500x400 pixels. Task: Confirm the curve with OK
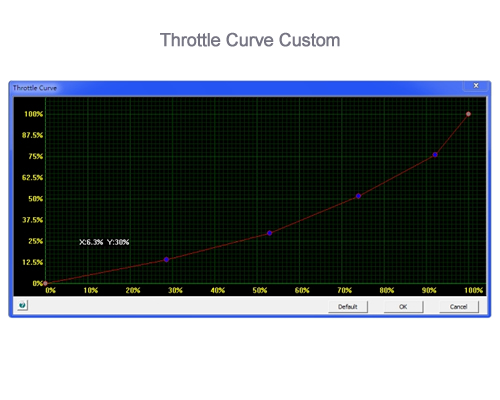403,307
